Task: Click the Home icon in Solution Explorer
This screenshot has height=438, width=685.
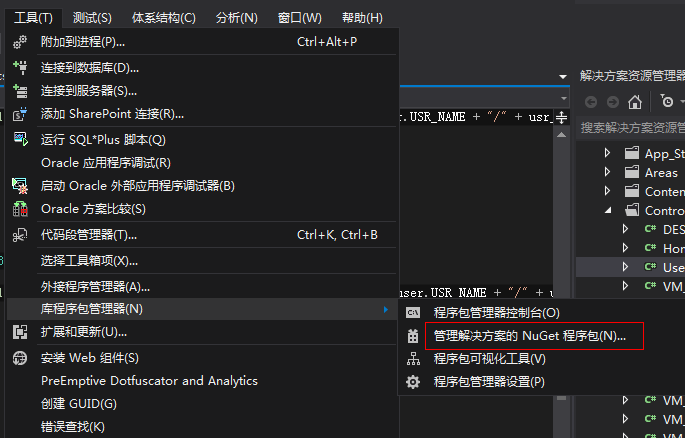Action: click(635, 102)
